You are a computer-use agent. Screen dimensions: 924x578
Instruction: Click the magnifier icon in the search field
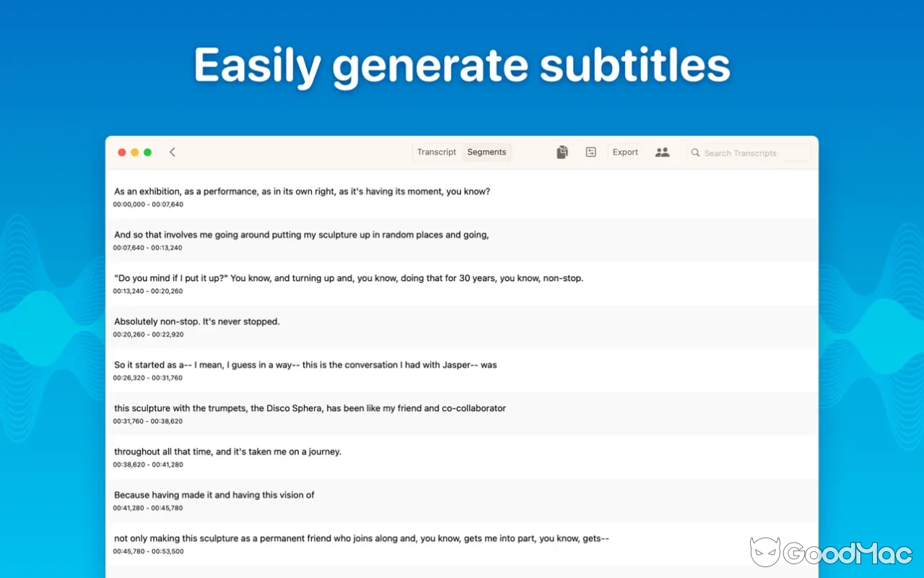[694, 152]
